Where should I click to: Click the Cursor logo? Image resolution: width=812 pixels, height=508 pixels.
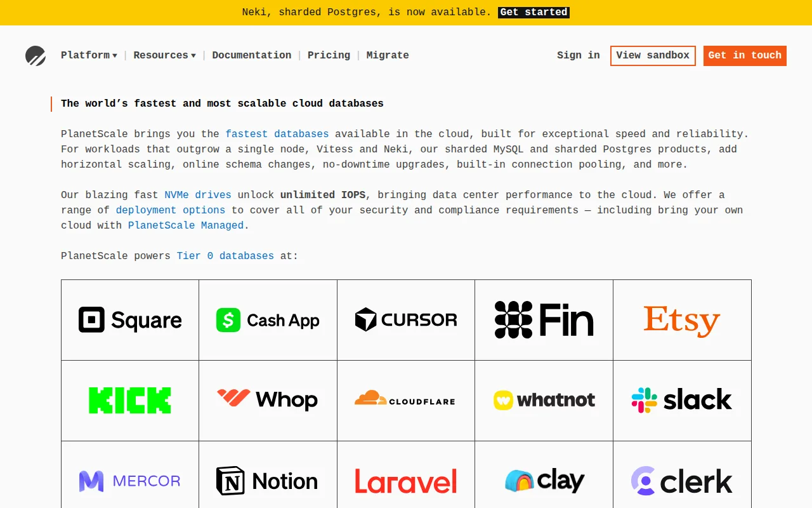tap(406, 319)
